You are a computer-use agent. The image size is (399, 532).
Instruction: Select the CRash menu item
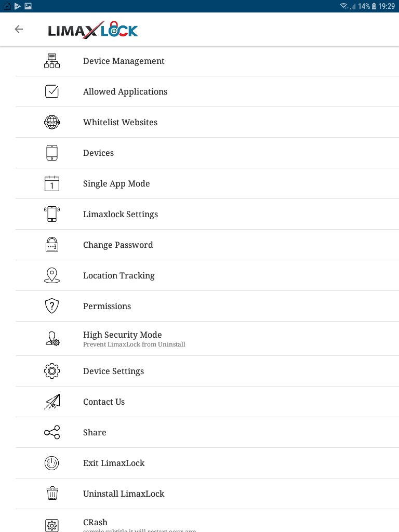207,521
